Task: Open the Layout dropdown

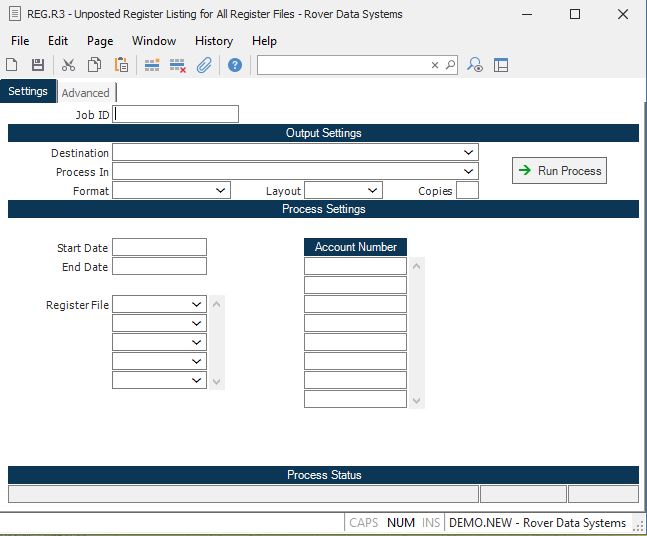Action: [x=373, y=191]
